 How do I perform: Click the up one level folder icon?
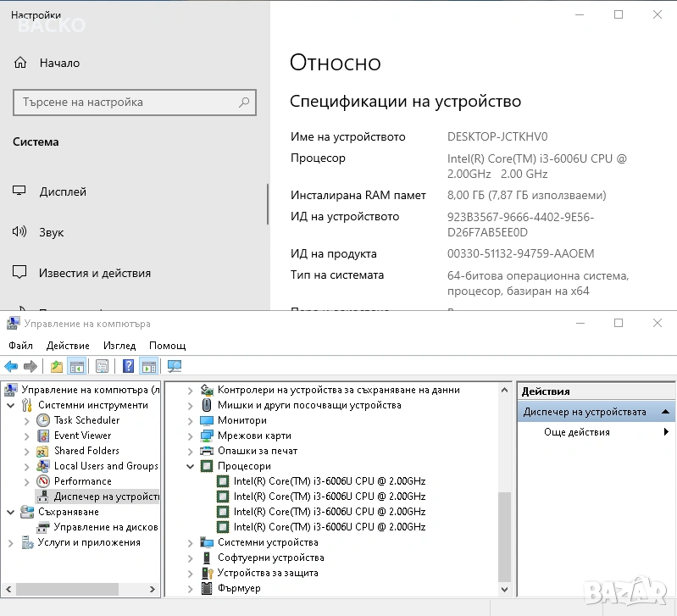pyautogui.click(x=57, y=366)
